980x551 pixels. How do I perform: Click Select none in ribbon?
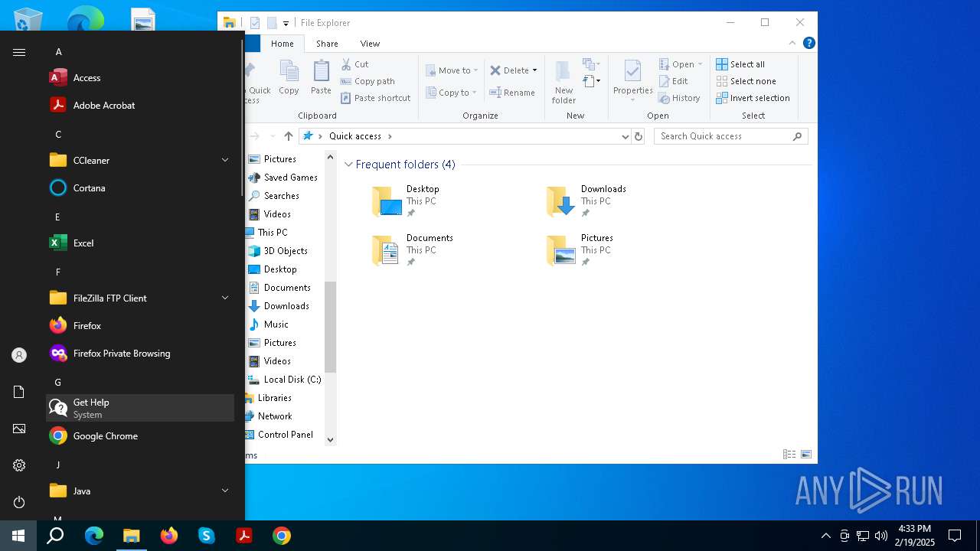point(746,81)
